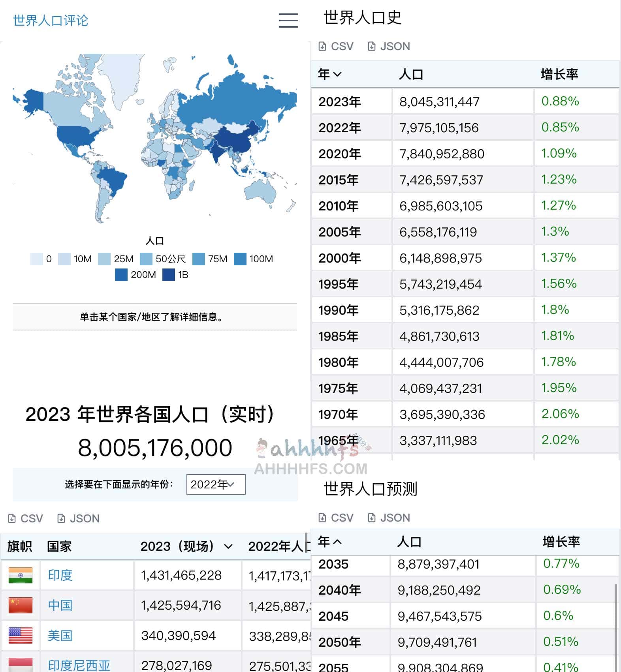Open the 世界人口评论 site home link

[x=51, y=21]
